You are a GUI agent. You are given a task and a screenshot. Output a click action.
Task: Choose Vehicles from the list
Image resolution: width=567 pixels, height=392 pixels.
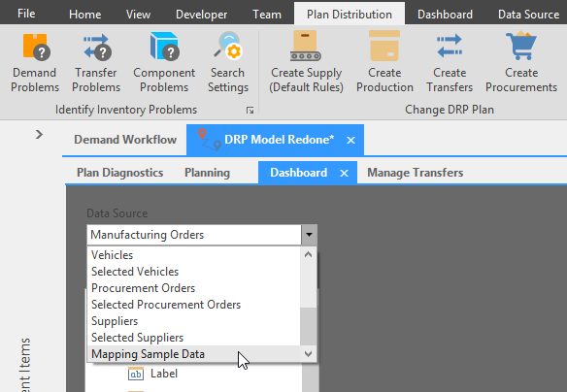194,255
